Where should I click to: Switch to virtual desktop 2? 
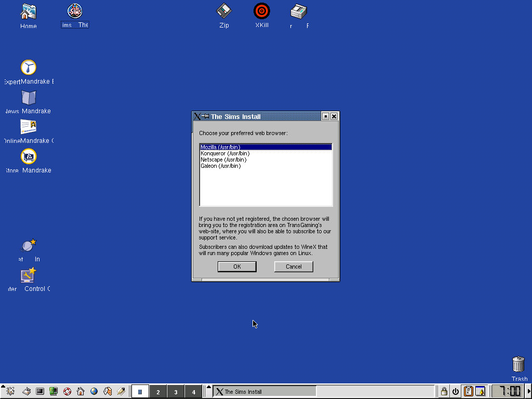click(158, 392)
